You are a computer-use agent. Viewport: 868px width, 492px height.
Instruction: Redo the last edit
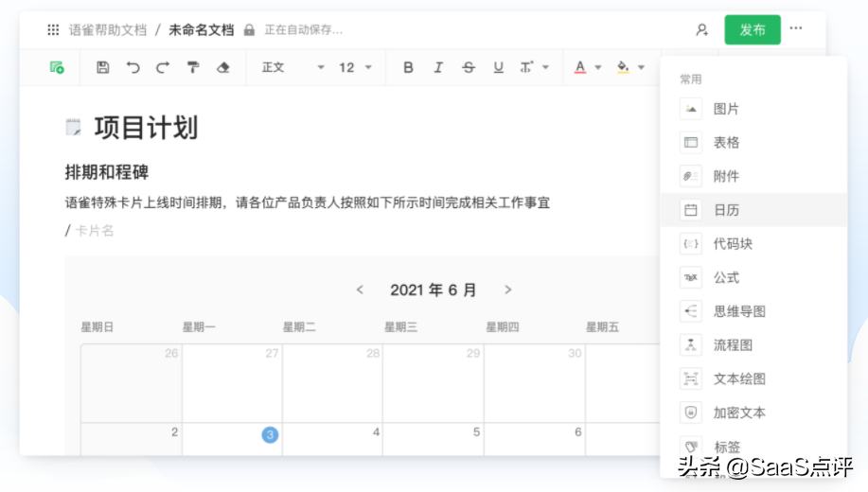point(163,67)
